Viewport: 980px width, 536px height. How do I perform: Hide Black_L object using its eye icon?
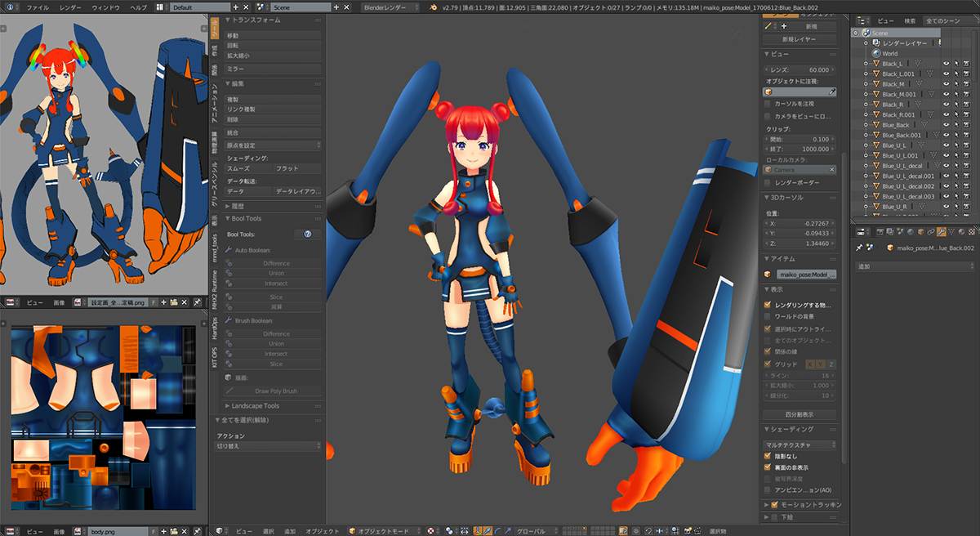pos(946,64)
